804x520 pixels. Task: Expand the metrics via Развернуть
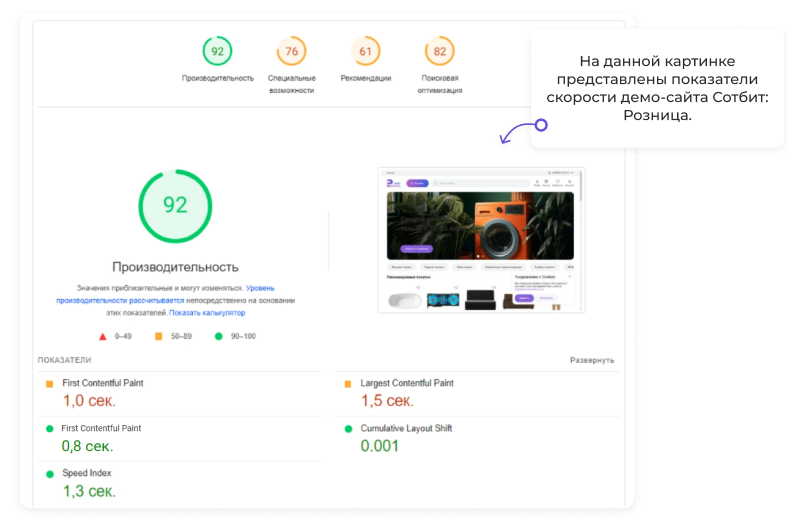592,360
